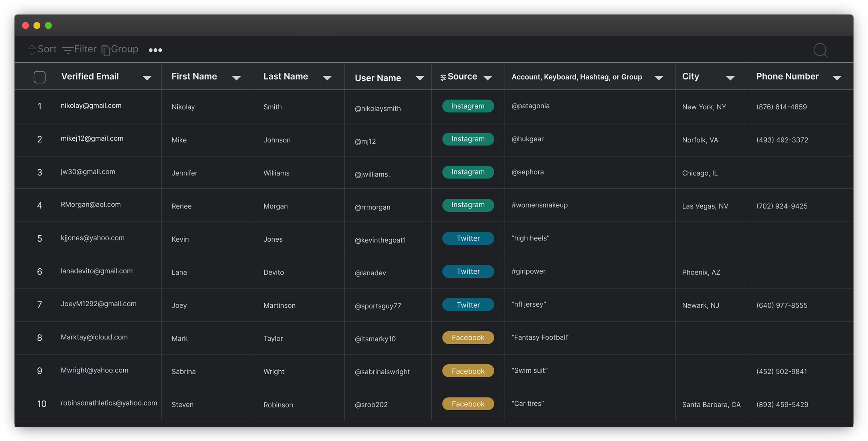Open the First Name column dropdown arrow
This screenshot has width=868, height=441.
(237, 78)
